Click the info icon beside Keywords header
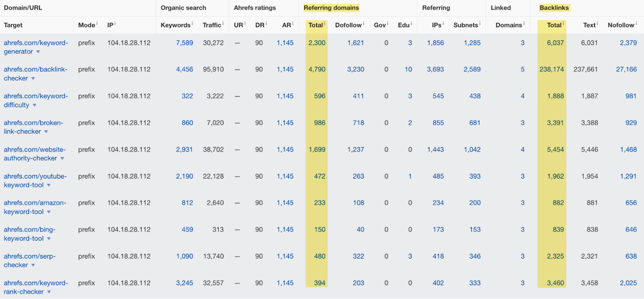644x299 pixels. [x=192, y=23]
